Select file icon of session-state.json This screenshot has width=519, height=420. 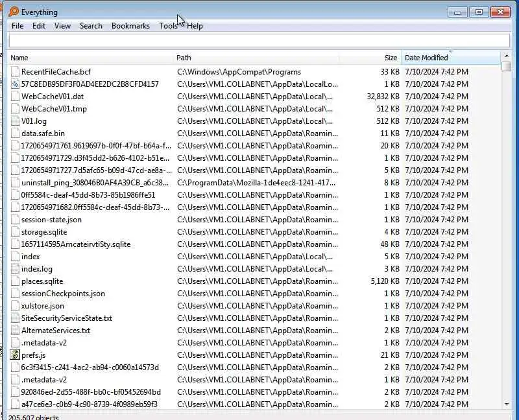pyautogui.click(x=15, y=219)
